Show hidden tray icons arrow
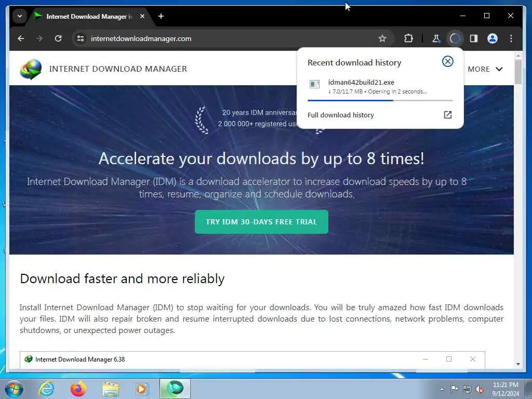This screenshot has width=532, height=399. [442, 389]
